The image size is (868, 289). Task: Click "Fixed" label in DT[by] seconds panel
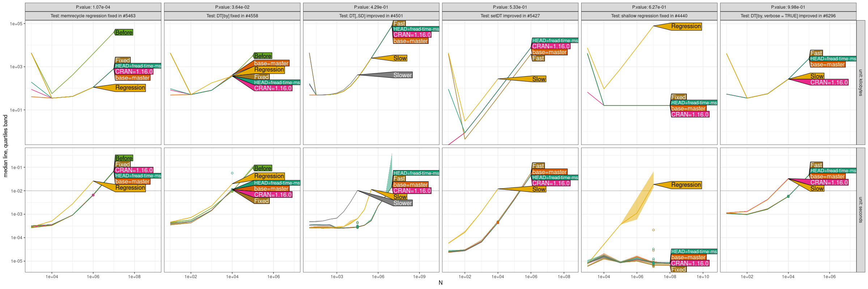click(x=261, y=201)
